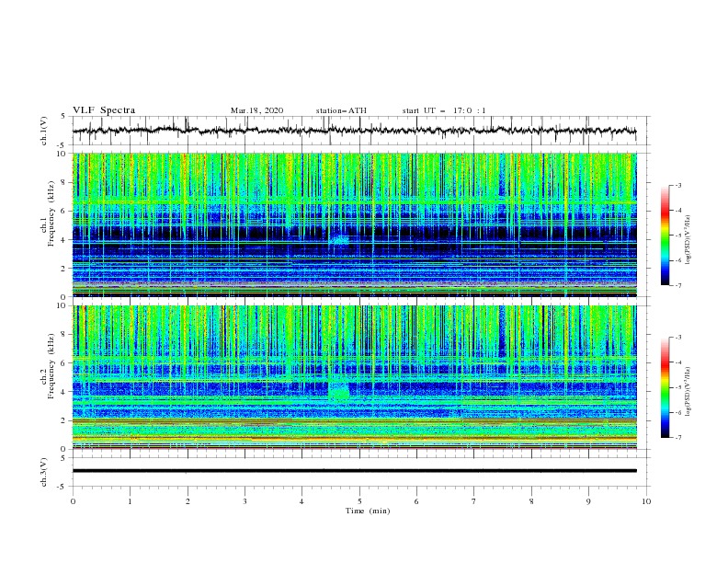Click the ch.2 "Frequency (kHz)" axis label
728x563 pixels.
[51, 365]
